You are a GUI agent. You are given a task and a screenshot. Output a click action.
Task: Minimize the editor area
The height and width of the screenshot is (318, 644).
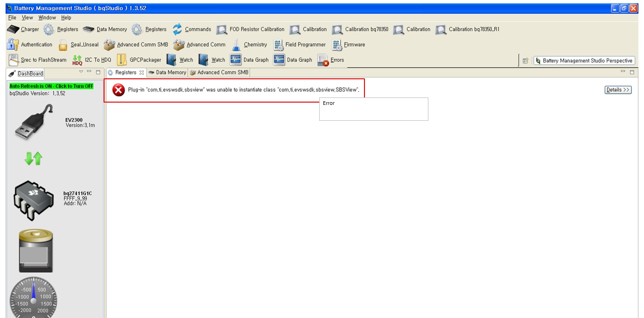[623, 71]
